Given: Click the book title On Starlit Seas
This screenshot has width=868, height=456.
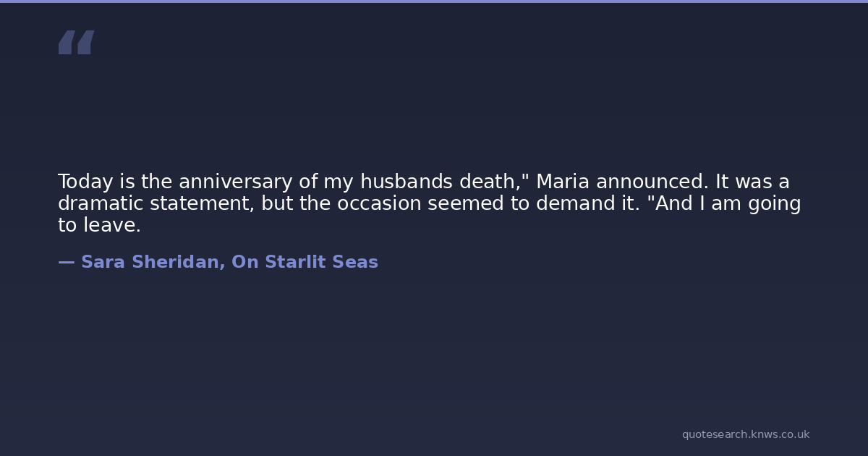Looking at the screenshot, I should (x=305, y=262).
